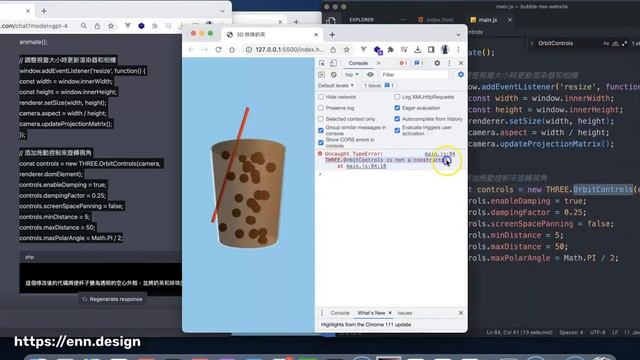Image resolution: width=640 pixels, height=360 pixels.
Task: Open Chrome downloads icon
Action: pos(418,50)
